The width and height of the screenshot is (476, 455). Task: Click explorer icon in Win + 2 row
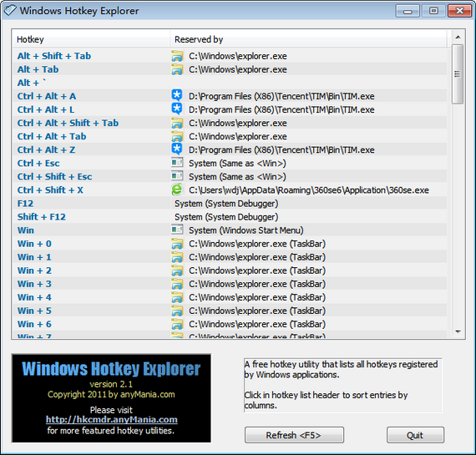click(x=177, y=270)
